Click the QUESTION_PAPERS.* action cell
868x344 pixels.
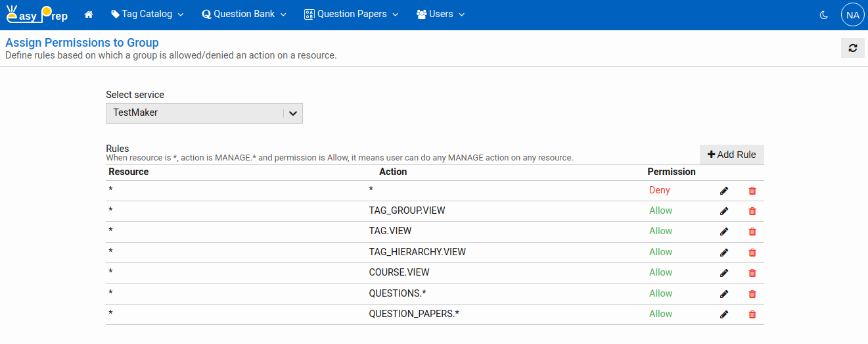tap(414, 314)
